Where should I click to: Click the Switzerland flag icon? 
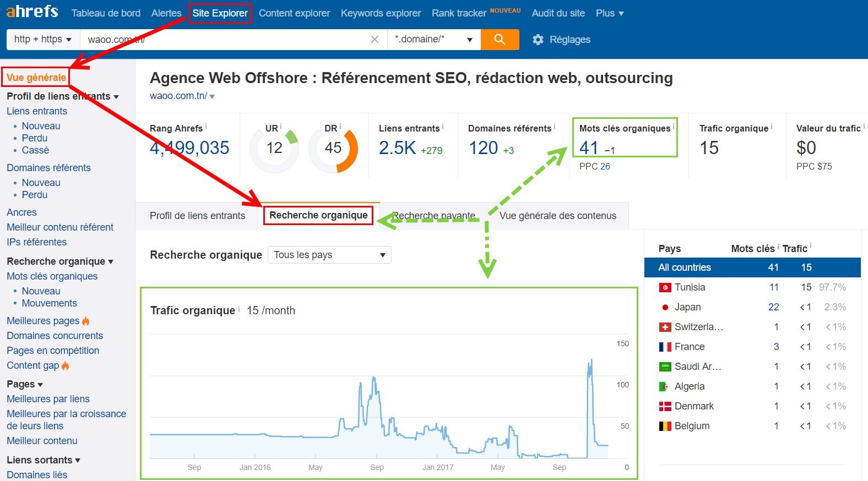coord(665,327)
